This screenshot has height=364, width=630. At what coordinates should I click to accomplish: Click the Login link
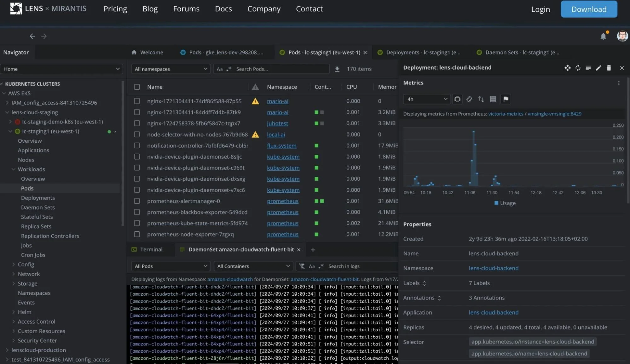click(x=540, y=9)
